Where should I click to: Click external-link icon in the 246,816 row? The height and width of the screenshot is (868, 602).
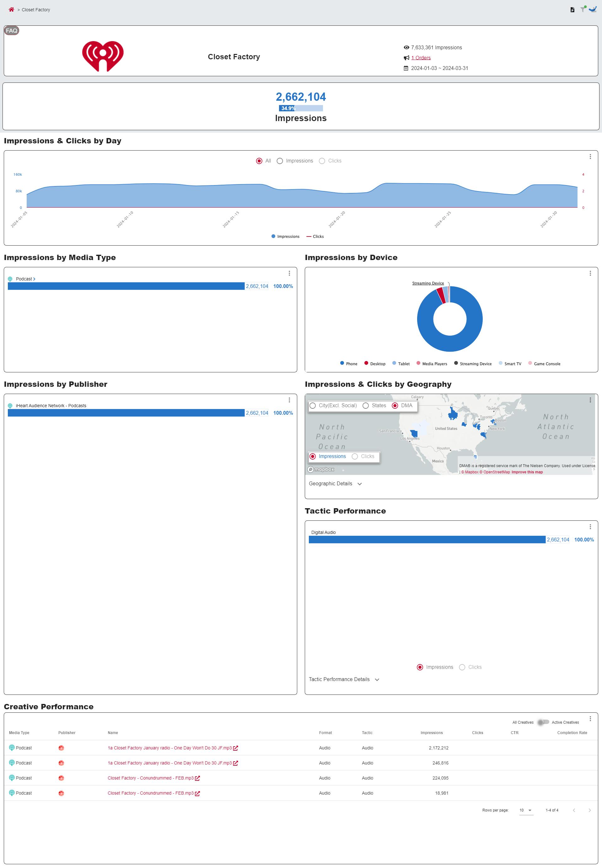pyautogui.click(x=235, y=763)
